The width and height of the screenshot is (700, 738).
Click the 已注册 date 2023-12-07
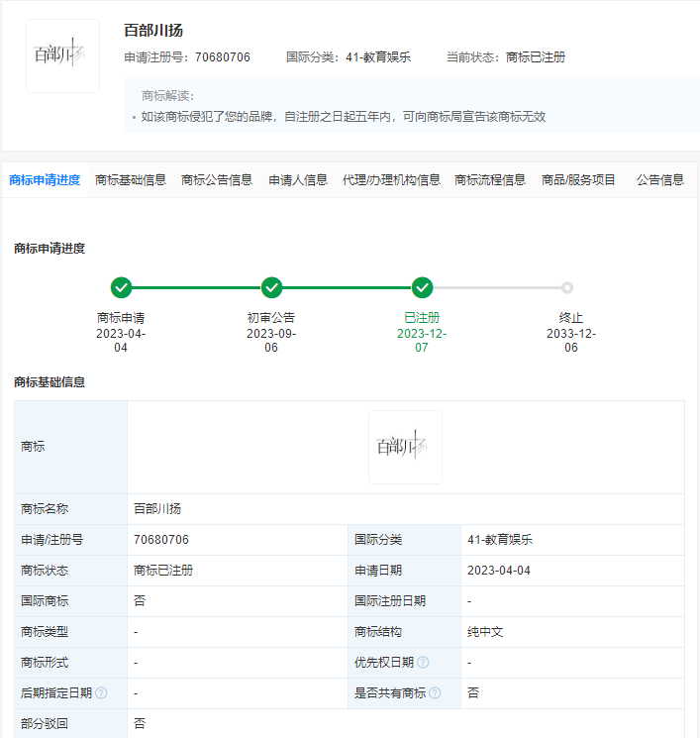pos(422,341)
